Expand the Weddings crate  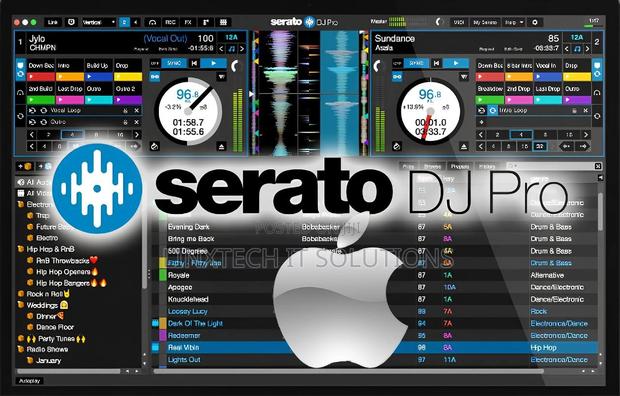tap(21, 305)
